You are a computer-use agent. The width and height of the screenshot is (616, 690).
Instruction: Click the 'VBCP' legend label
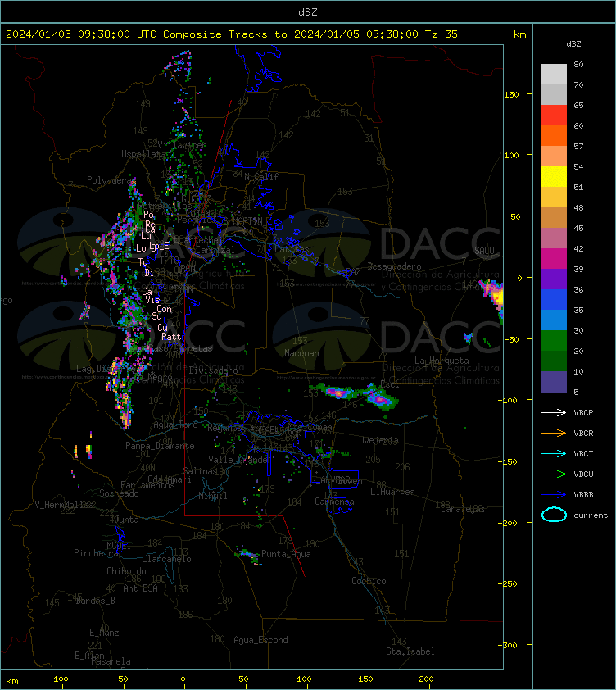point(583,413)
